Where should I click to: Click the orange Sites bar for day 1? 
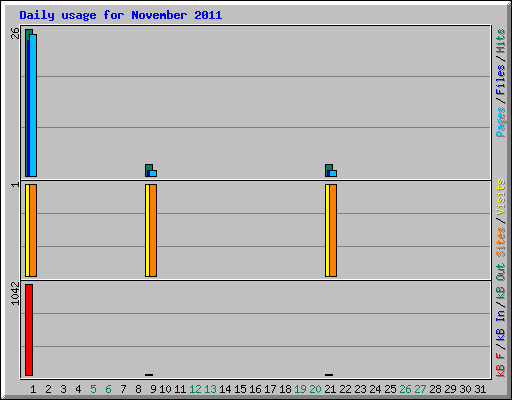33,230
